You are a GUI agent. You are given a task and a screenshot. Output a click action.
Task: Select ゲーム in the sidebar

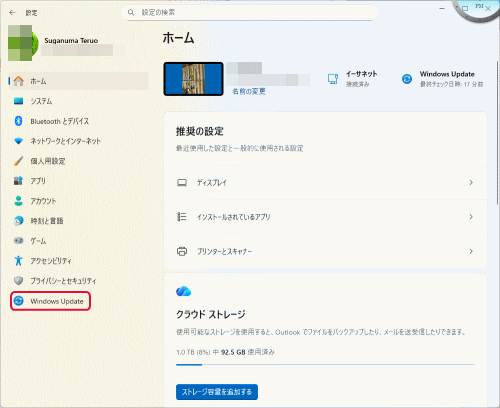(78, 241)
